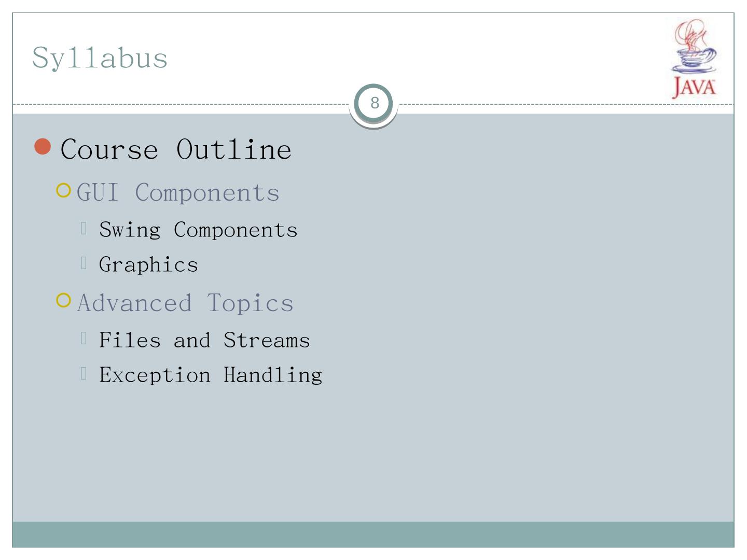Click the red JAVA wordmark below the cup
Image resolution: width=747 pixels, height=560 pixels.
click(694, 88)
